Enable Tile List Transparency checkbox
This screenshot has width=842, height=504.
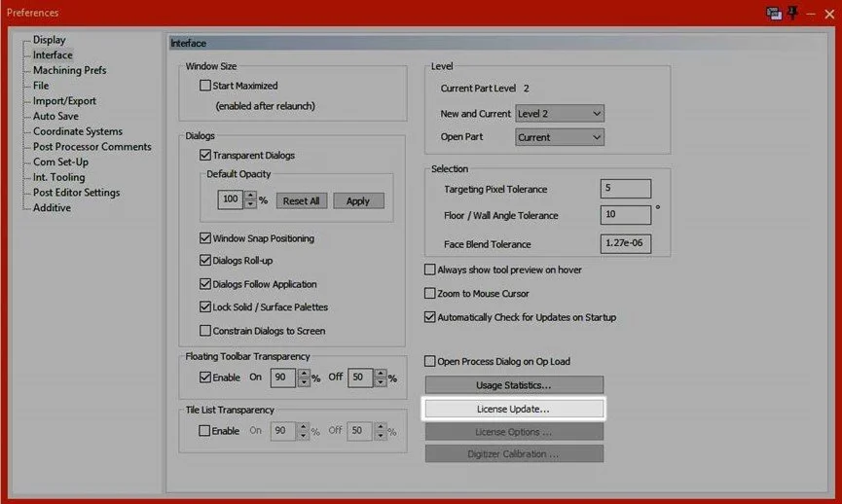coord(204,430)
